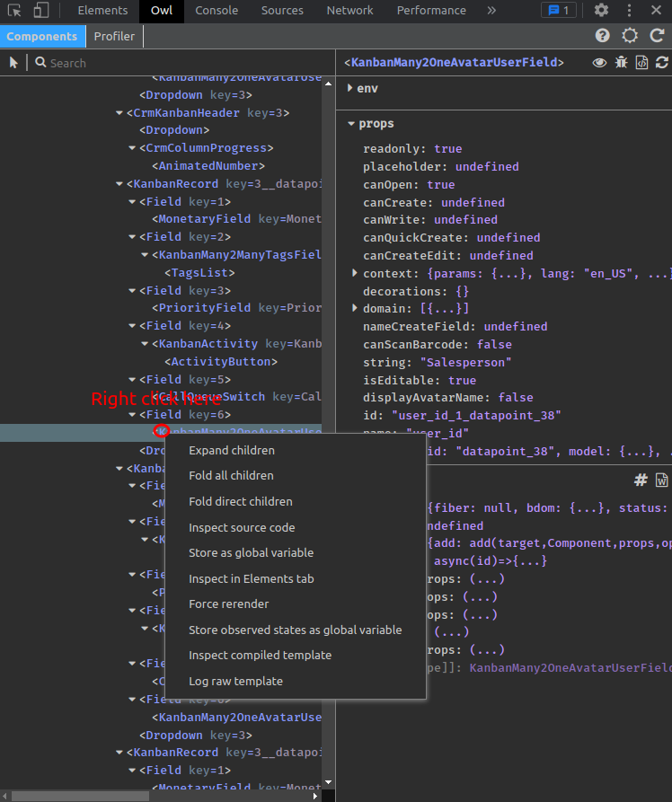The height and width of the screenshot is (802, 672).
Task: Close the DevTools panel
Action: 656,10
